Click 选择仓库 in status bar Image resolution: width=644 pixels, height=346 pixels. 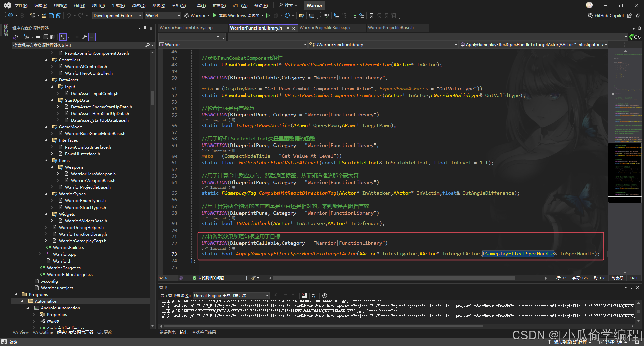point(614,342)
